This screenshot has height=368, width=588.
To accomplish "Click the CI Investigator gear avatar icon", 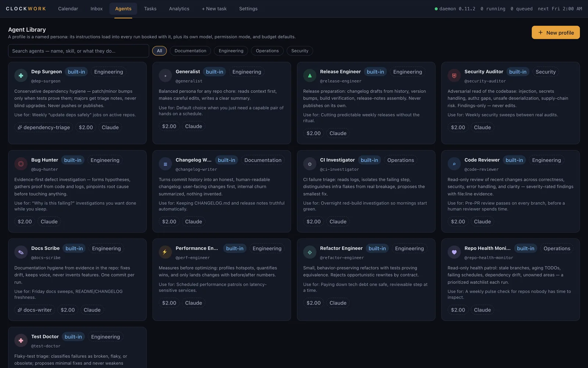I will (310, 164).
